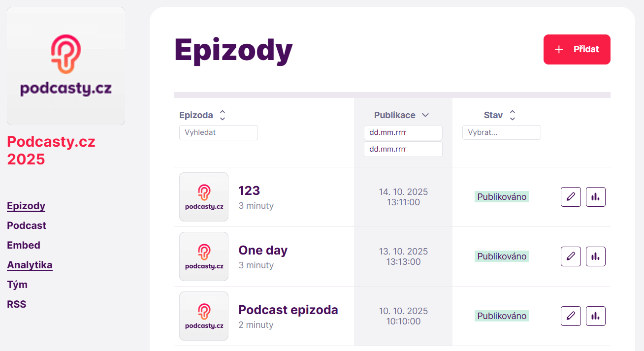
Task: Click the Vyhledat episode search field
Action: [x=218, y=132]
